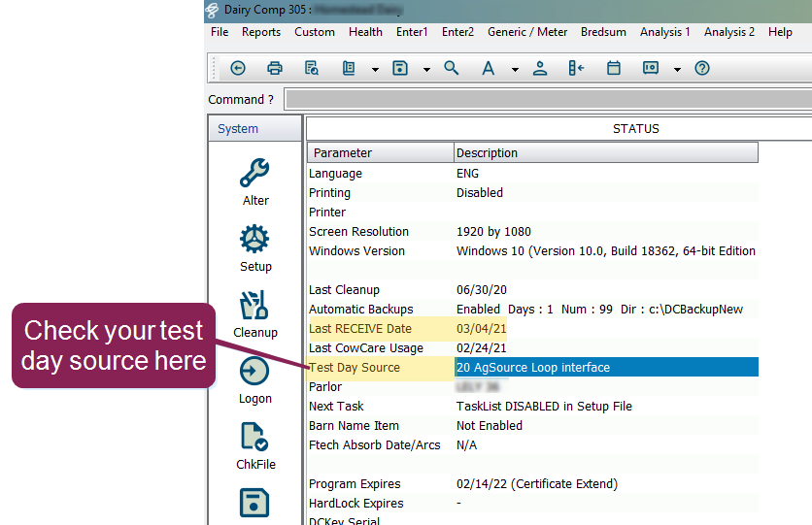
Task: Click the column-with-arrow toolbar icon
Action: click(x=576, y=68)
